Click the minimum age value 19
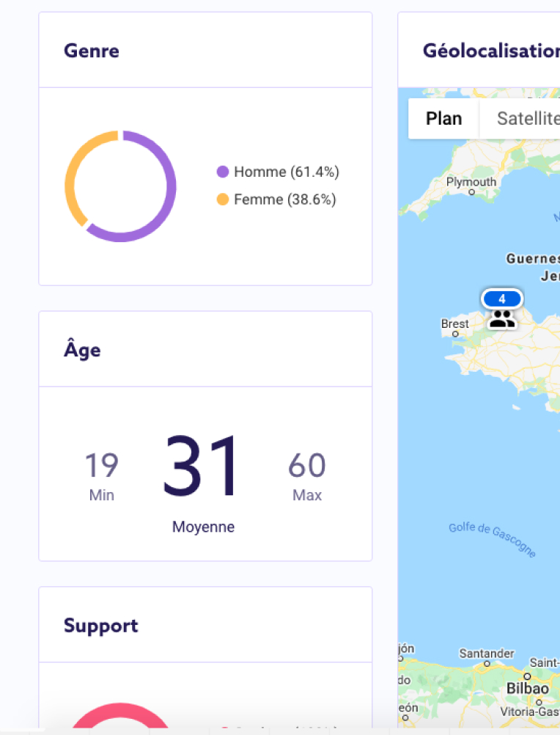The height and width of the screenshot is (735, 560). click(x=101, y=466)
